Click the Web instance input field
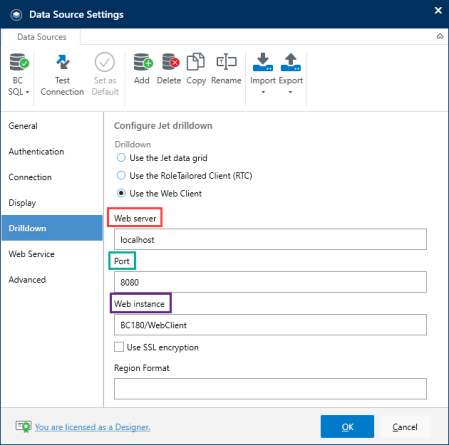Image resolution: width=449 pixels, height=445 pixels. (270, 325)
